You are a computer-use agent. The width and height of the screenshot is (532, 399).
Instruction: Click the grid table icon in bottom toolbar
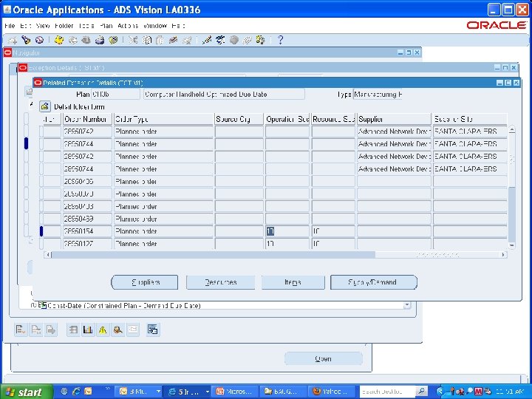(x=73, y=330)
